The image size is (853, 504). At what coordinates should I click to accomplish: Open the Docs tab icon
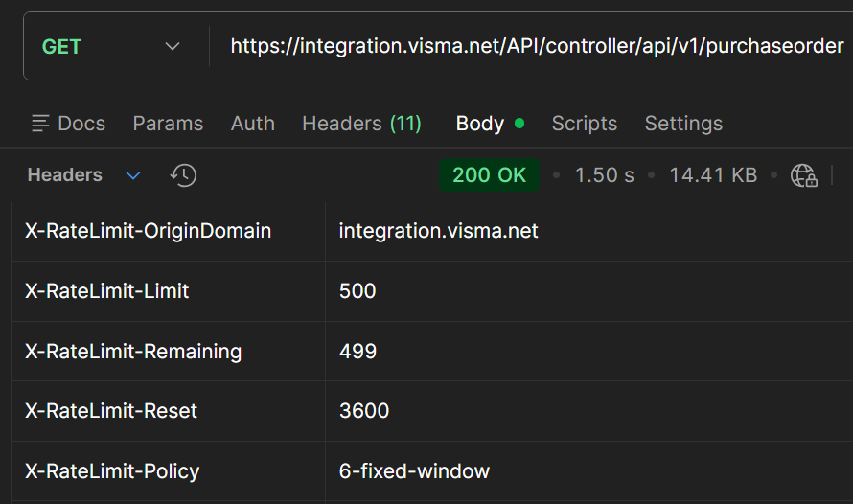41,124
